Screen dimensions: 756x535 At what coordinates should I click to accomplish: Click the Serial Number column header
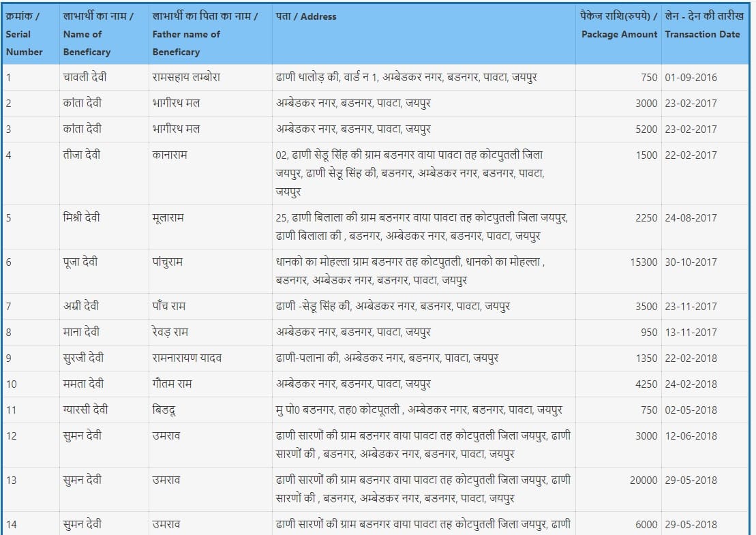click(x=25, y=34)
